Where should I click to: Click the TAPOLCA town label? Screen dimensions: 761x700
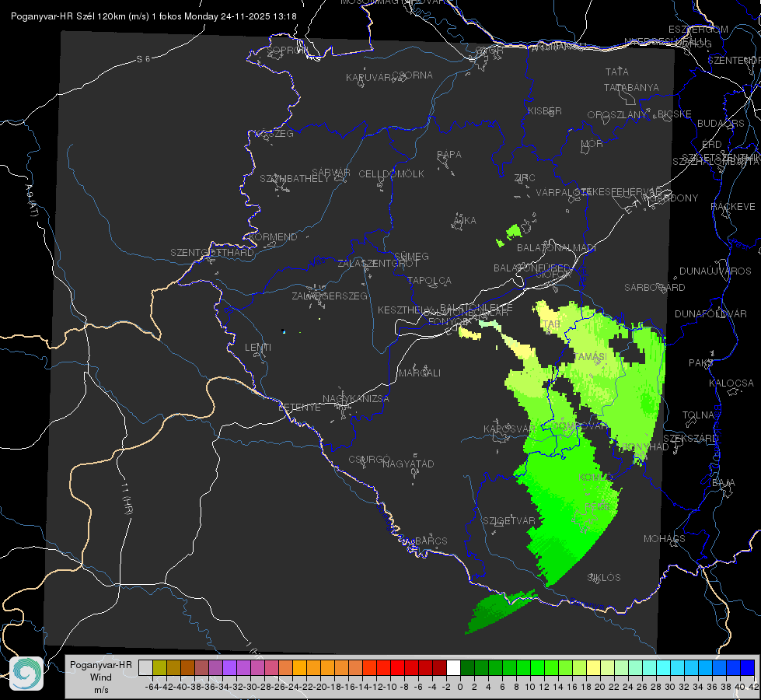[x=430, y=281]
